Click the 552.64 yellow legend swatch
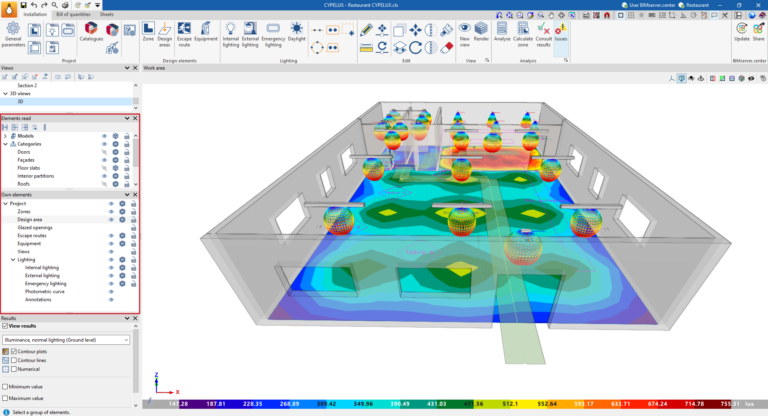768x416 pixels. pyautogui.click(x=547, y=404)
